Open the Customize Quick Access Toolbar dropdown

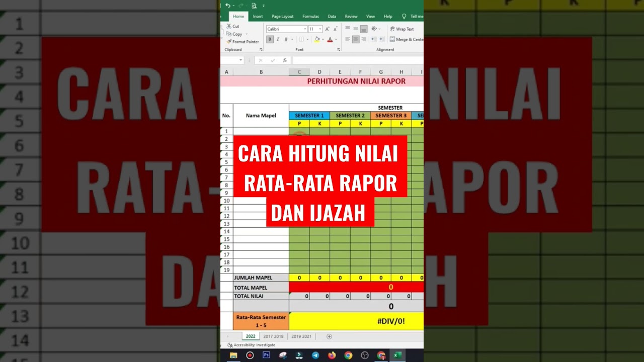[x=263, y=6]
